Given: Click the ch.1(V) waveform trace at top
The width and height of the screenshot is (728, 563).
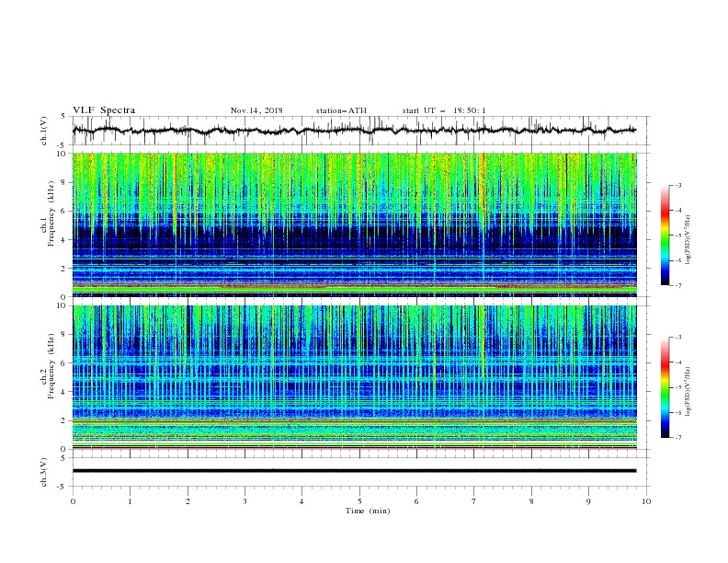Looking at the screenshot, I should click(x=355, y=130).
